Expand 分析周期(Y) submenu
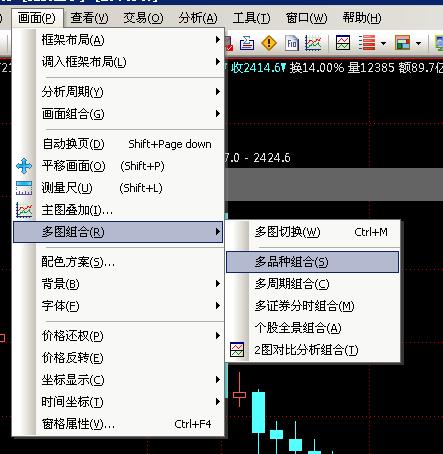The image size is (443, 454). [118, 91]
